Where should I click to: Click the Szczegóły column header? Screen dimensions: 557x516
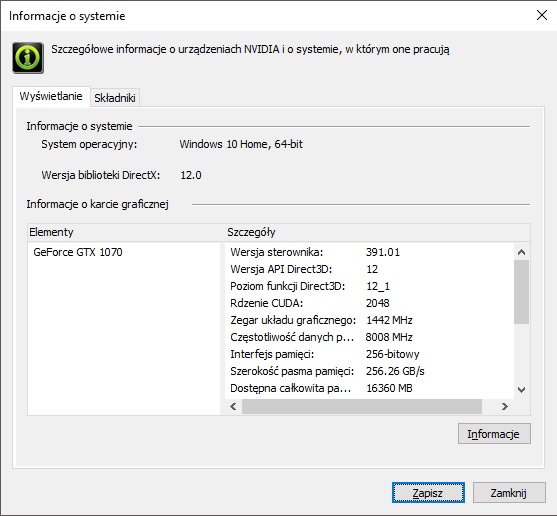click(x=378, y=232)
